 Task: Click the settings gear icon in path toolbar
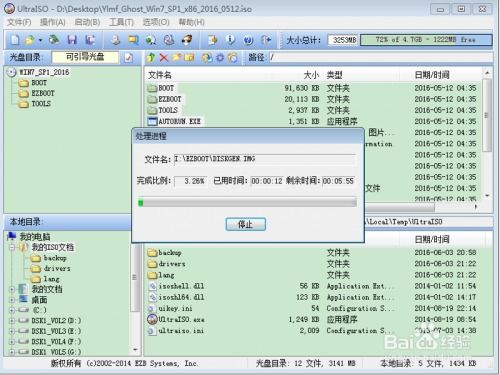220,58
